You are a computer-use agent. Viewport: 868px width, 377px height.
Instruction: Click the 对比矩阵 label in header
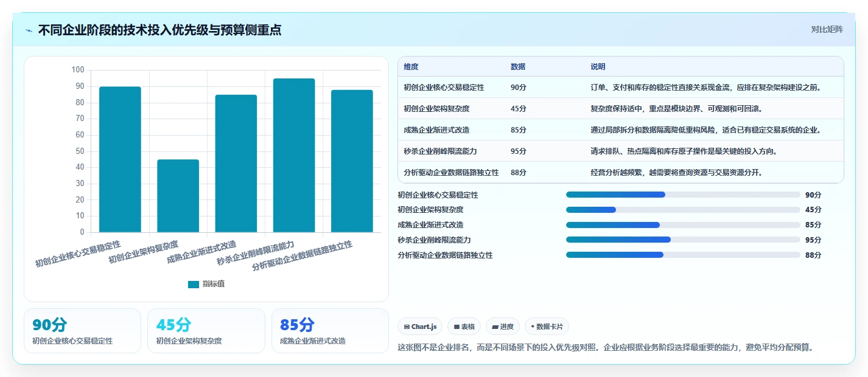tap(827, 29)
